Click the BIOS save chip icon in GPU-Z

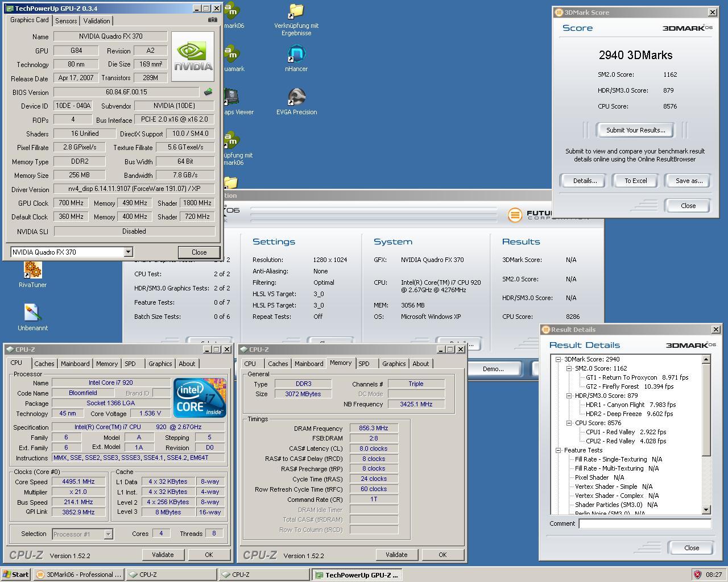208,92
